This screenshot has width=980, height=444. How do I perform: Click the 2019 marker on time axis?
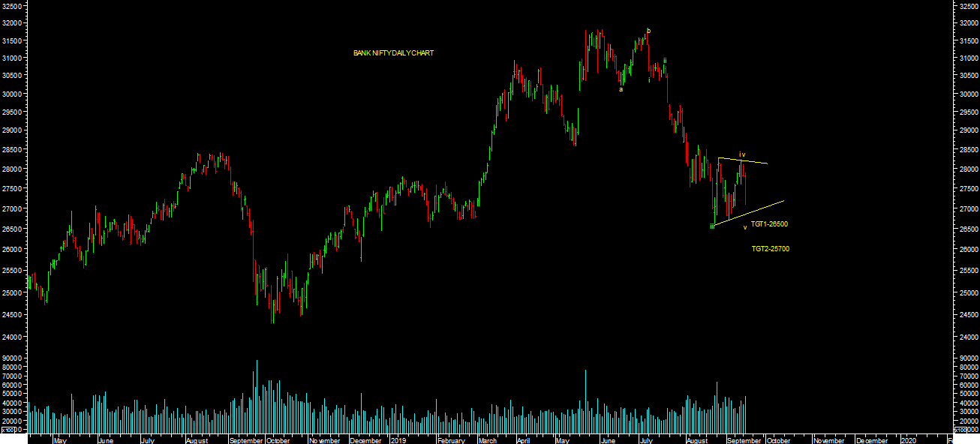[x=398, y=441]
